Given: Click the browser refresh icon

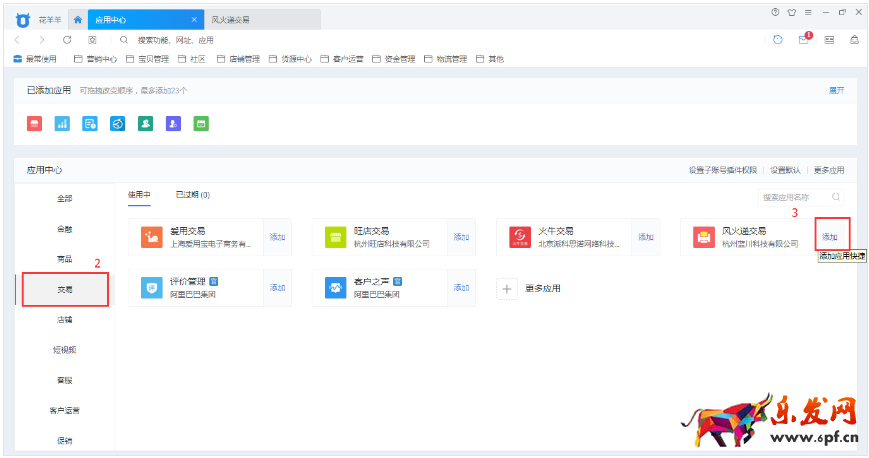Looking at the screenshot, I should (x=67, y=40).
